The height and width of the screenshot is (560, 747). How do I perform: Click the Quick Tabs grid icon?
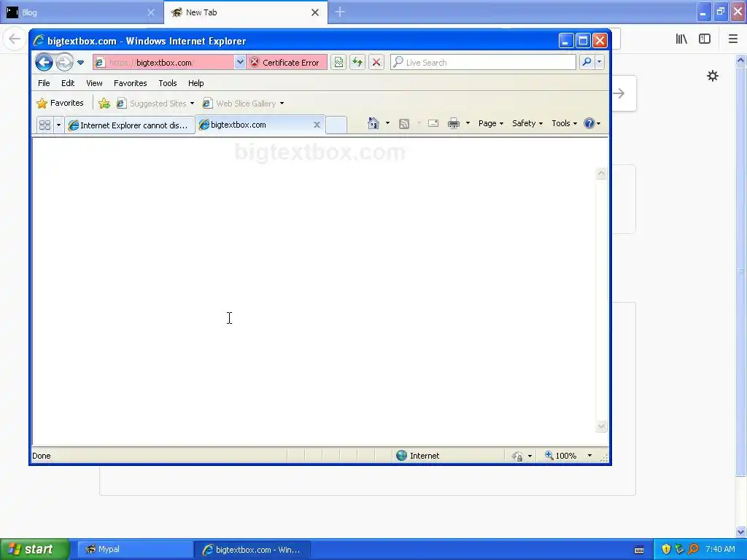pos(44,125)
